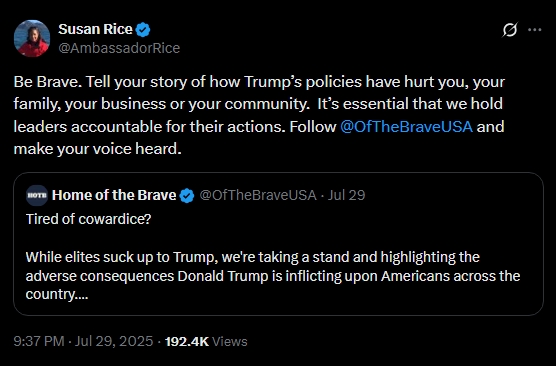This screenshot has height=366, width=556.
Task: Click gray @OfTheBraveUSA handle in quoted header
Action: coord(258,195)
